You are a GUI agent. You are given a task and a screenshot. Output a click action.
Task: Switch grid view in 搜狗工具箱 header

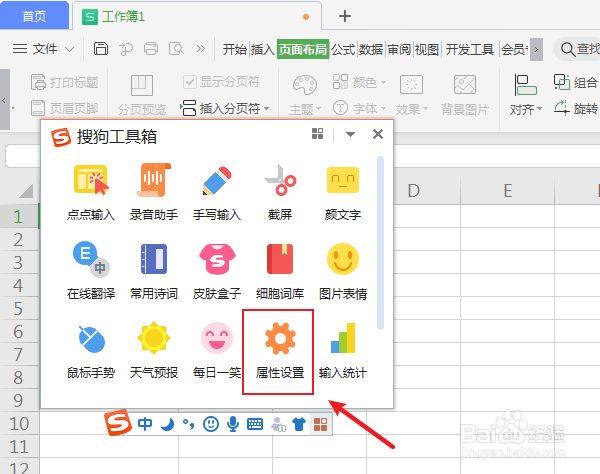(x=318, y=134)
